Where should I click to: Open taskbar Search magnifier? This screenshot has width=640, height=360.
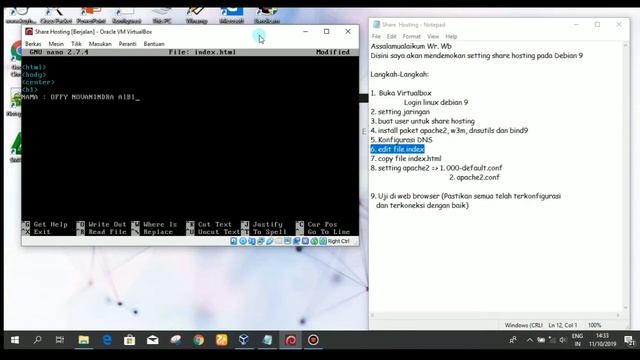38,340
